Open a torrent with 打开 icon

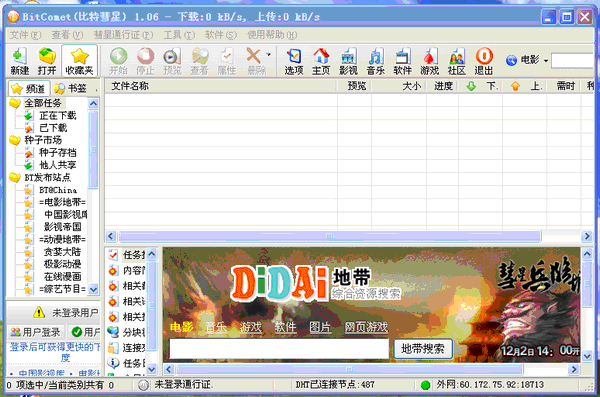[47, 61]
